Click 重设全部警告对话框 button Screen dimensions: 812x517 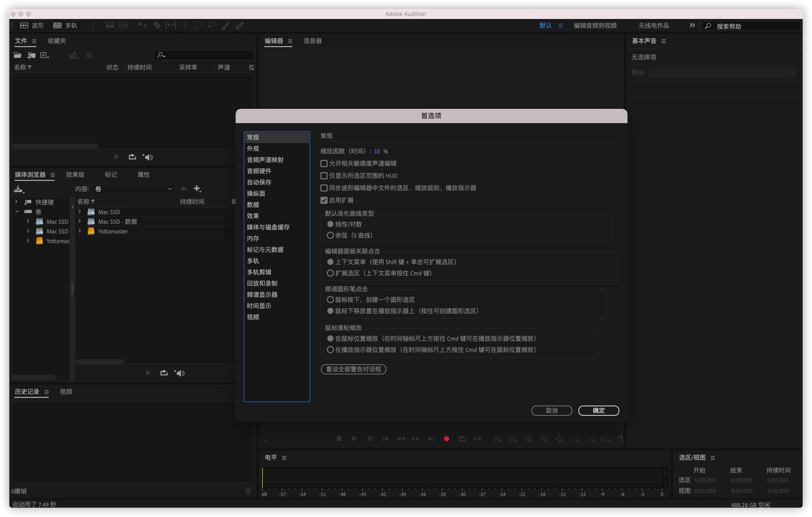point(353,369)
